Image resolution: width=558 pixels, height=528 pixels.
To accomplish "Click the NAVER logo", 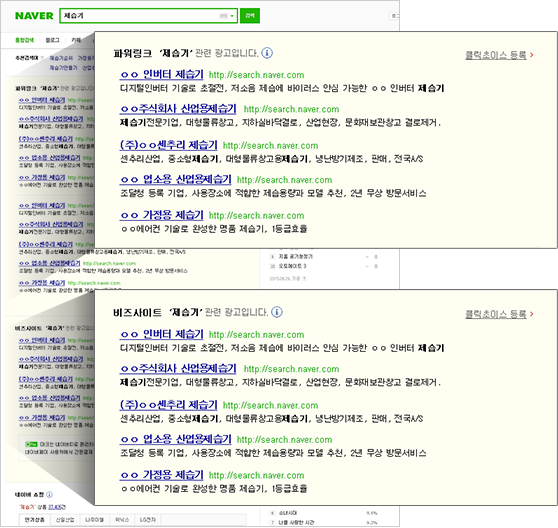I will click(x=34, y=16).
